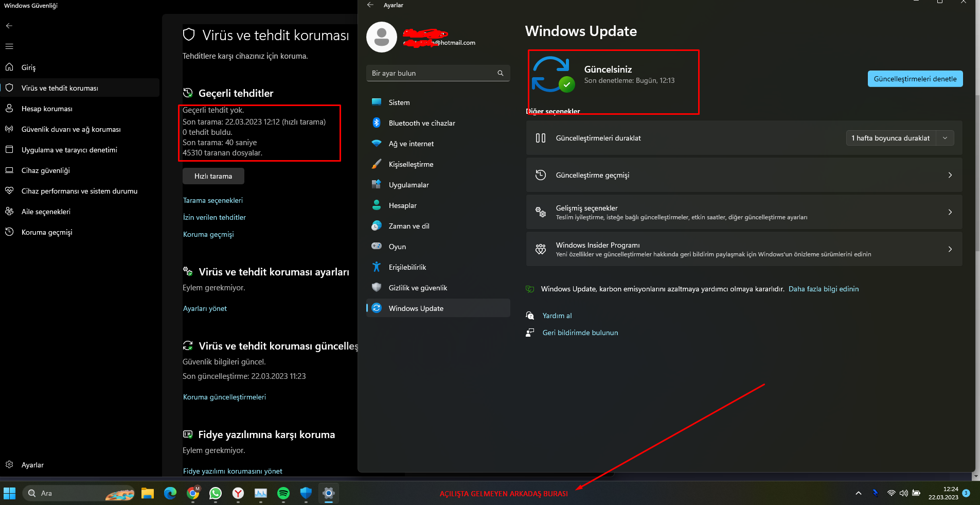Click the search magnifier icon in Ayarlar

(x=501, y=73)
